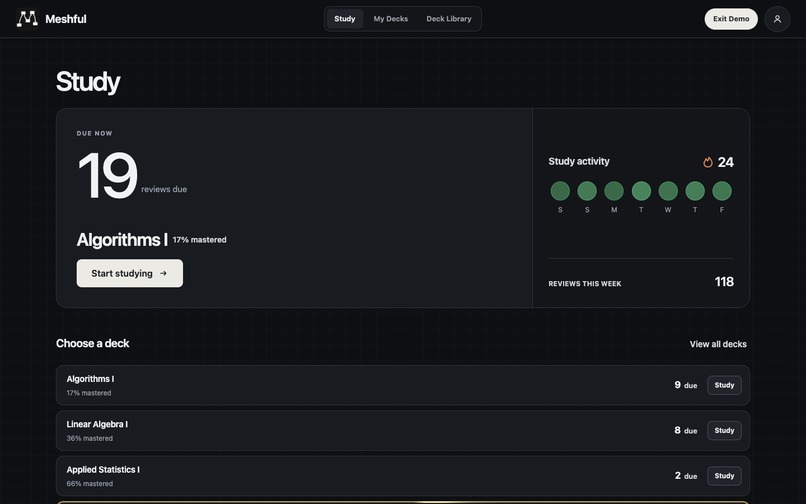Click the Meshful brand name
The width and height of the screenshot is (806, 504).
(66, 19)
